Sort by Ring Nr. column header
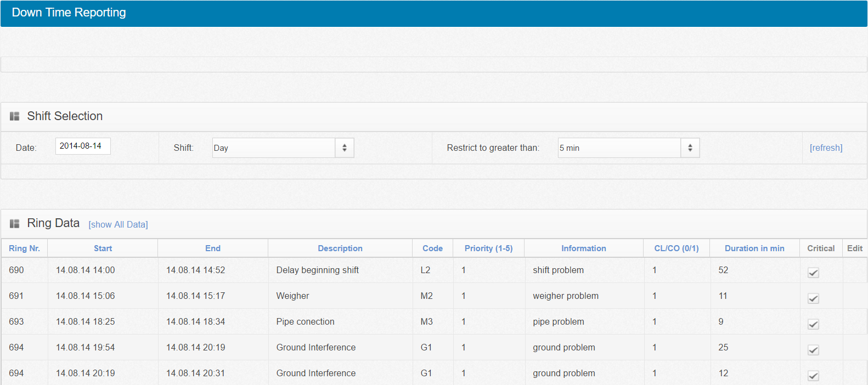Screen dimensions: 868x385 coord(24,248)
